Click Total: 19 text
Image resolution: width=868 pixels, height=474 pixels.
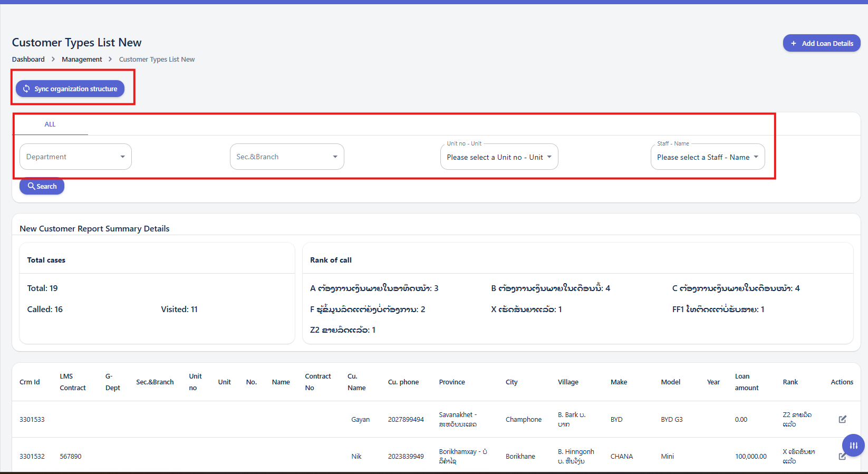(43, 288)
